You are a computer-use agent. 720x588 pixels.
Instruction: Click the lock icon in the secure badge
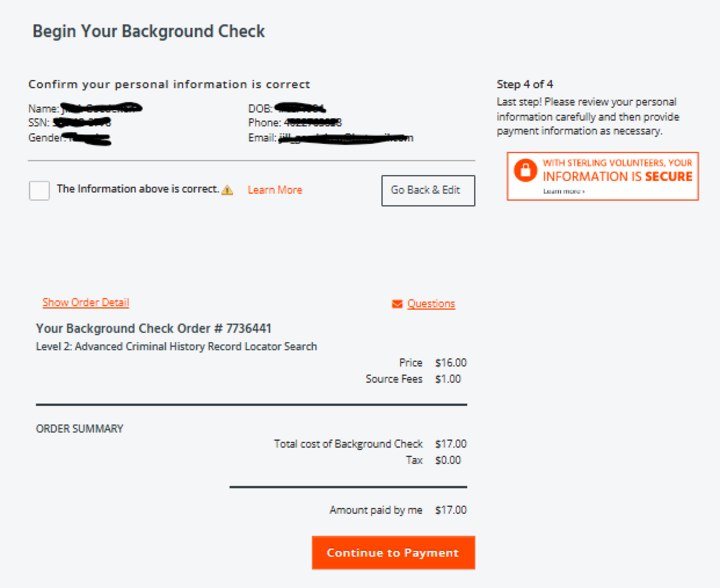(x=525, y=170)
